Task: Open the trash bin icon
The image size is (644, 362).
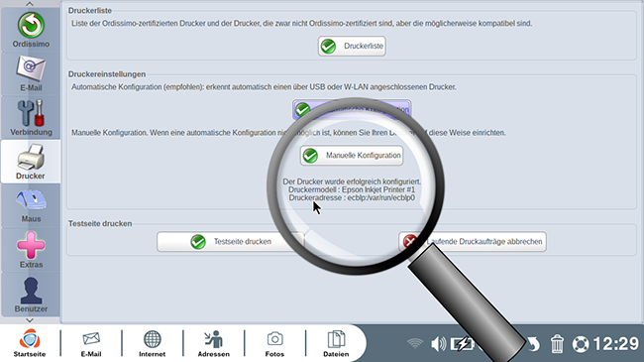Action: [x=557, y=343]
